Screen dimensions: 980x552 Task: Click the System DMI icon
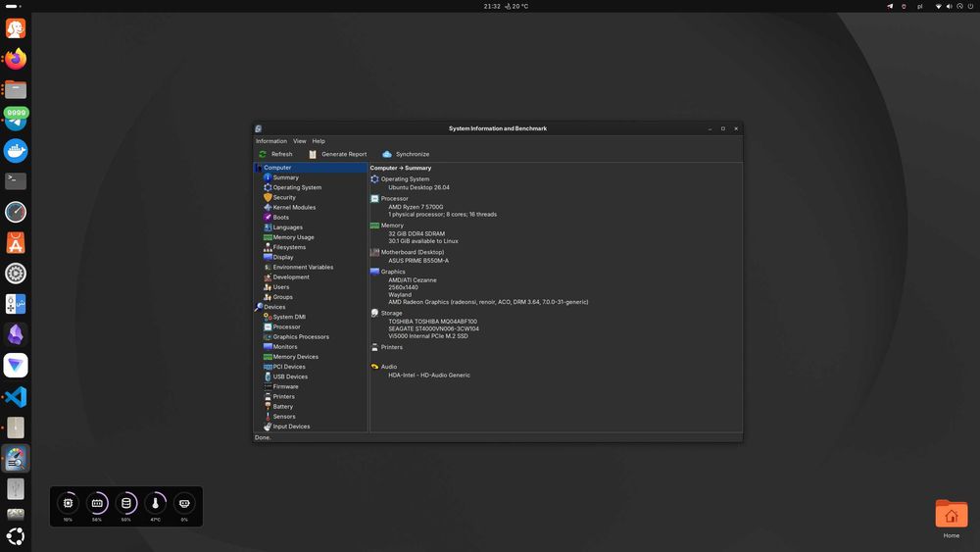point(268,317)
